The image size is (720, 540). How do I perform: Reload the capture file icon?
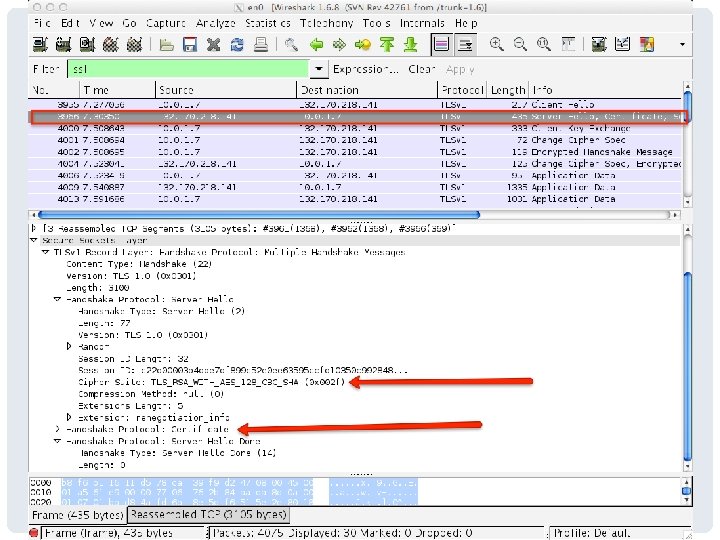(x=237, y=45)
